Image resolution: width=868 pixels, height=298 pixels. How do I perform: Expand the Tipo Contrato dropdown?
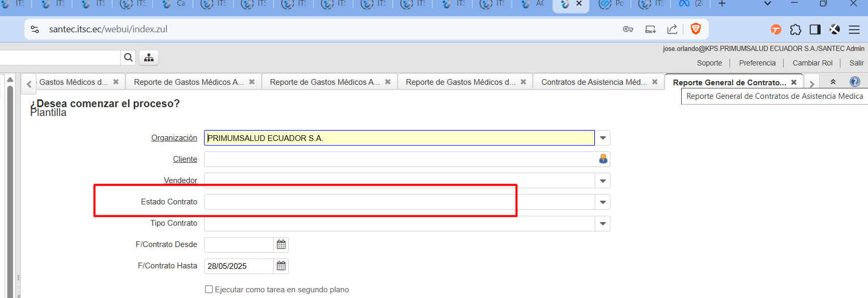[x=603, y=224]
